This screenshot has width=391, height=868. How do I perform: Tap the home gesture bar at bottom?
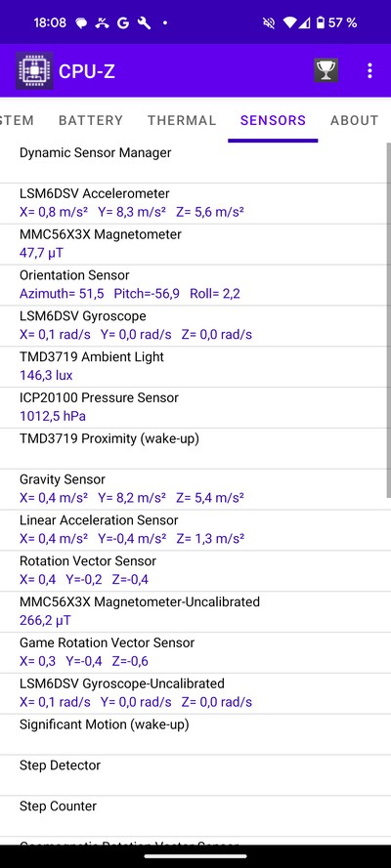[x=195, y=856]
